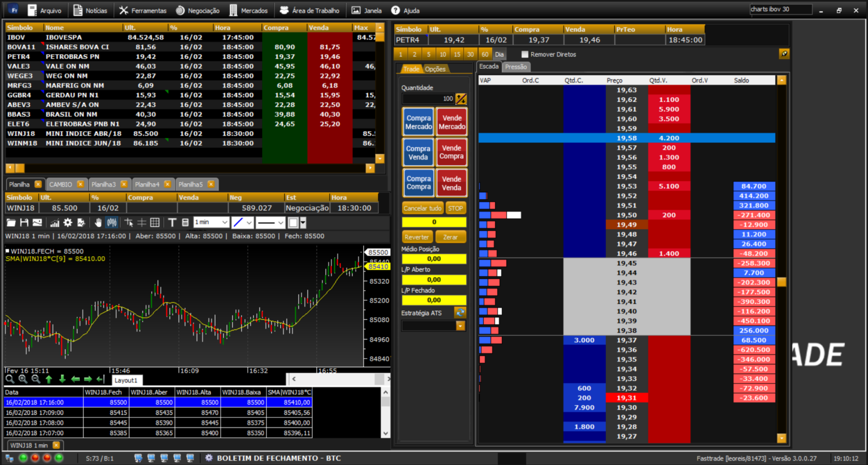Select the text annotation T tool
868x465 pixels.
172,223
